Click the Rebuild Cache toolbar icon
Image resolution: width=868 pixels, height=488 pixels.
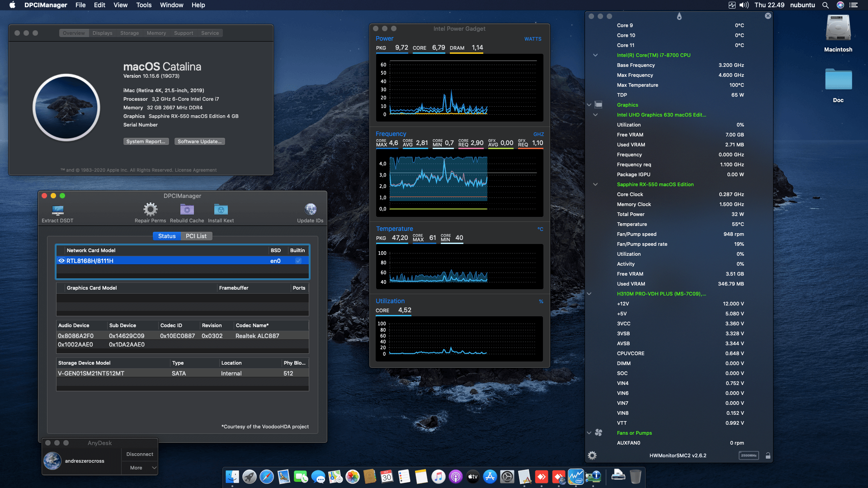(x=187, y=209)
